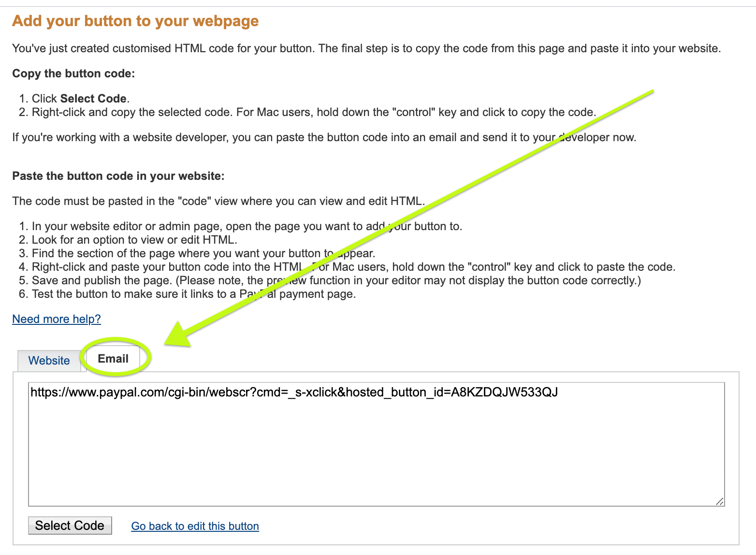Click the bold Select Code text in step one

pos(93,99)
